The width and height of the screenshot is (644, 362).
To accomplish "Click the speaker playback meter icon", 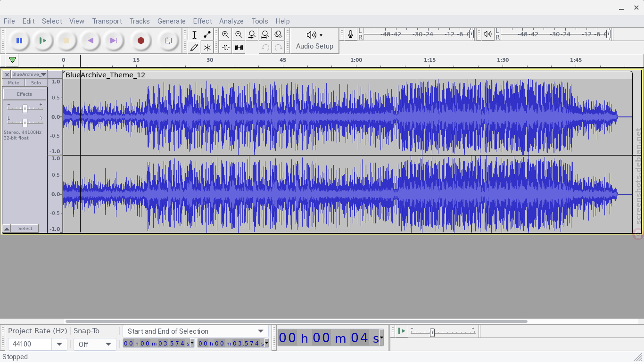I will click(487, 34).
